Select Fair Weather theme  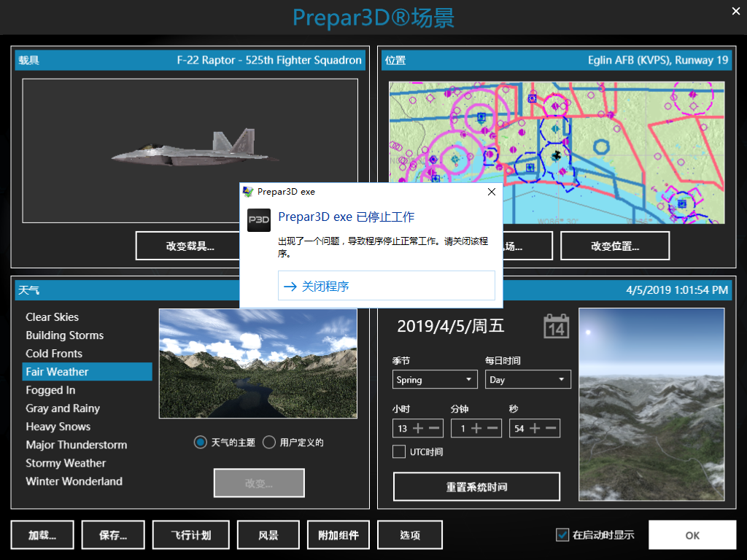88,371
